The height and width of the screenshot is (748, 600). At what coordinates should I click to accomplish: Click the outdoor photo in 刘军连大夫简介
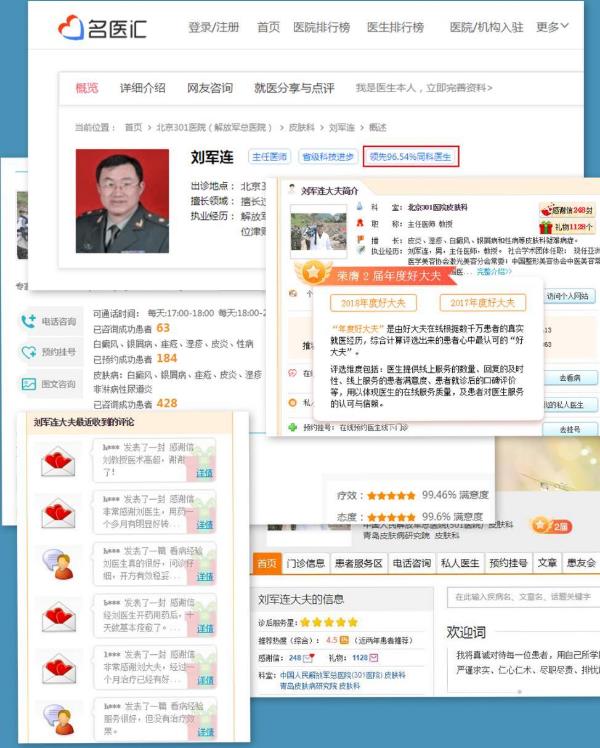(x=319, y=231)
